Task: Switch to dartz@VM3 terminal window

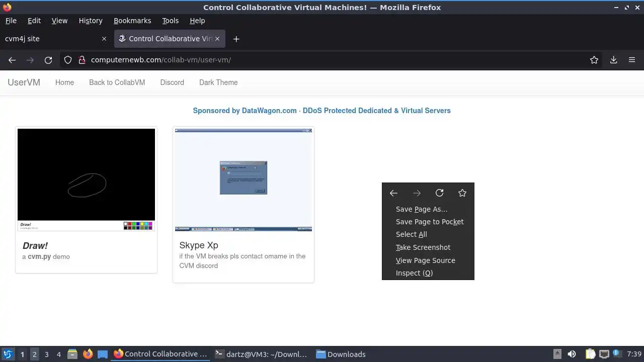Action: coord(261,354)
